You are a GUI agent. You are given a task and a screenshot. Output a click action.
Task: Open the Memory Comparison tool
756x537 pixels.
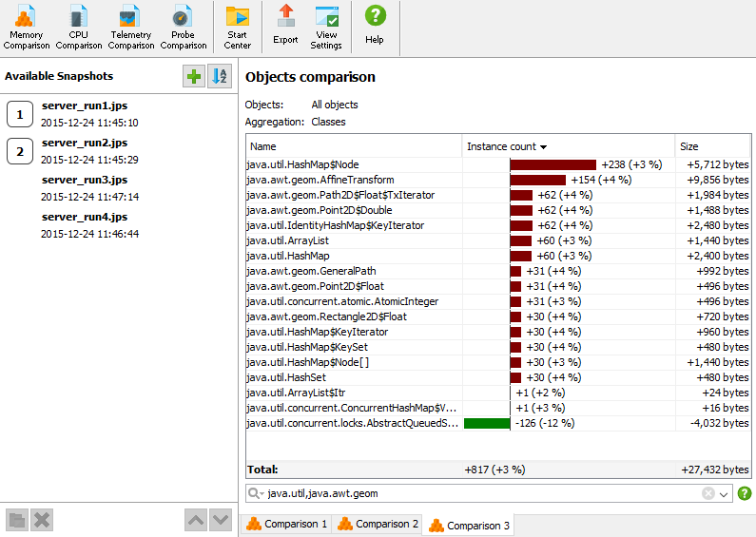[26, 27]
